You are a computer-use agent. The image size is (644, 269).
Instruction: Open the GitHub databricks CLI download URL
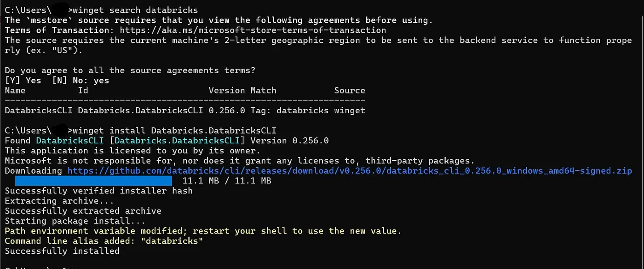[350, 171]
